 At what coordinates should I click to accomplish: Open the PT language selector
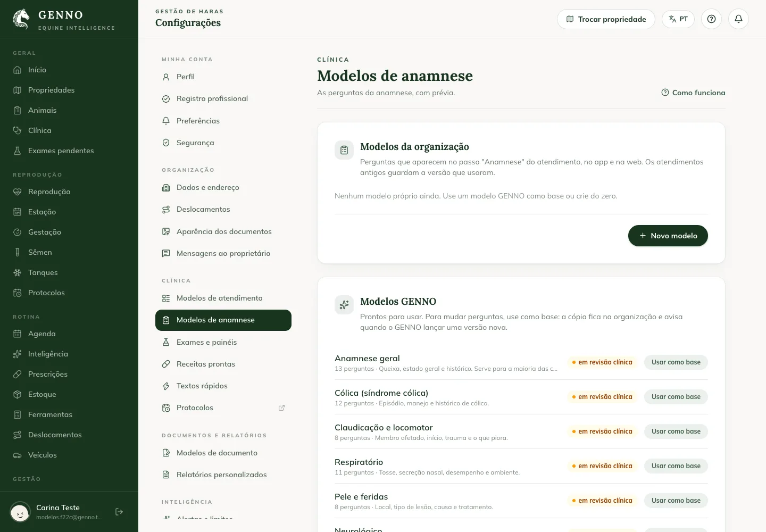pos(678,19)
